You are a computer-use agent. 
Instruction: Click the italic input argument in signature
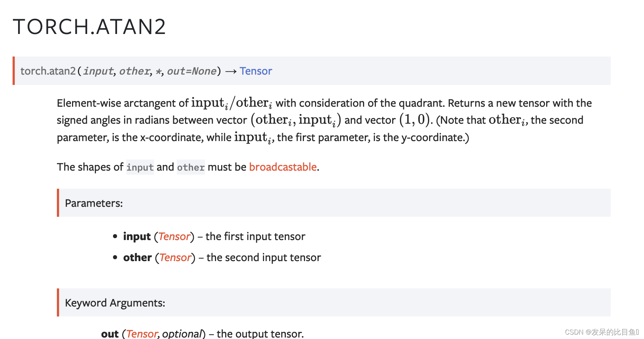98,71
